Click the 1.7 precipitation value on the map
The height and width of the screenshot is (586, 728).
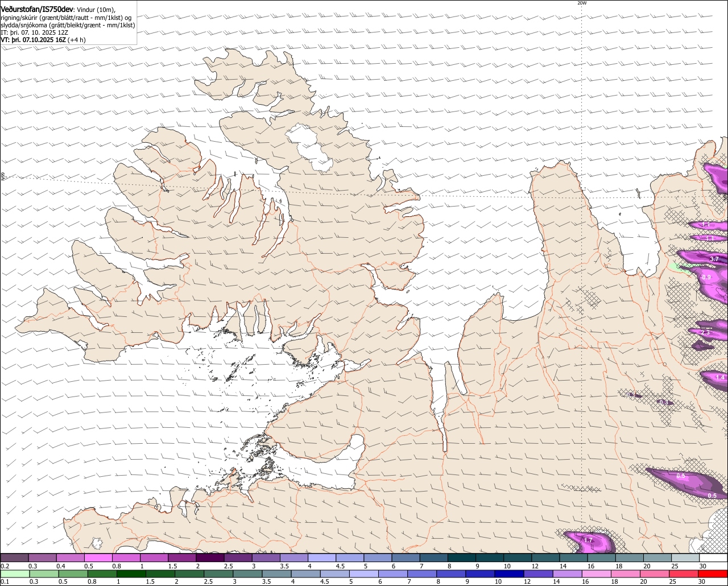tap(589, 540)
